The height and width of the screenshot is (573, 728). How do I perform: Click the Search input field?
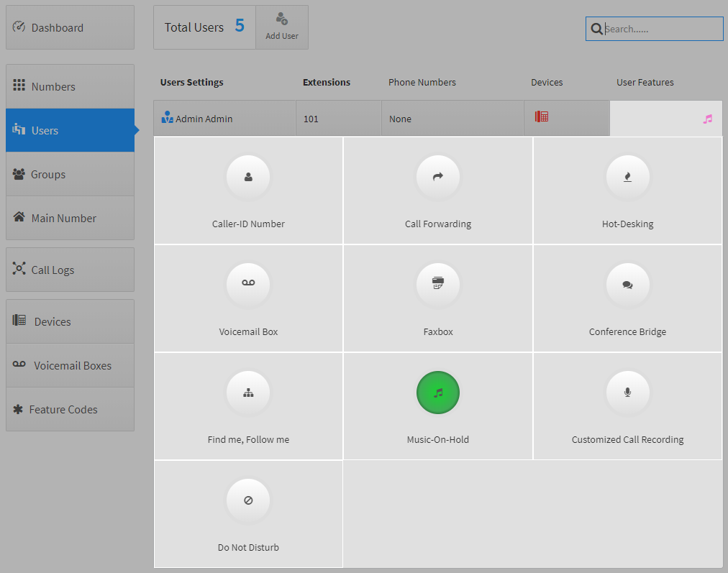[654, 29]
